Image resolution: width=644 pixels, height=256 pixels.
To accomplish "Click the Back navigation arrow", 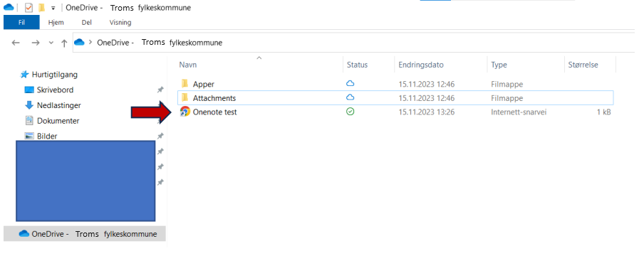I will (16, 43).
